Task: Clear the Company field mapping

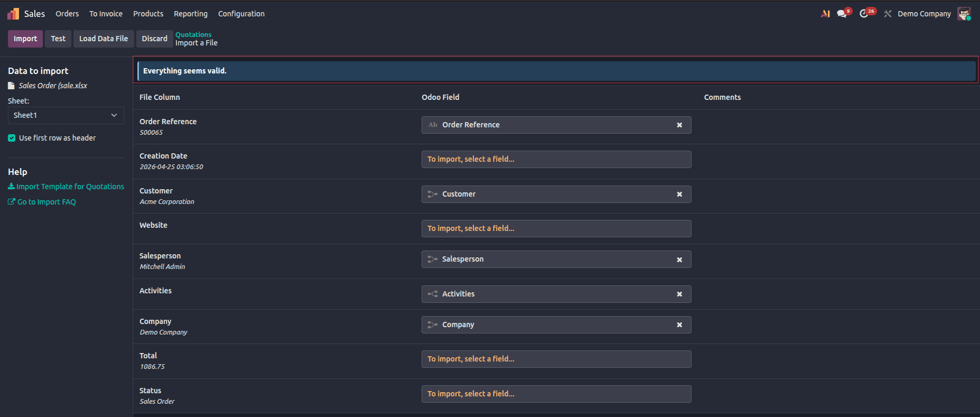Action: coord(679,325)
